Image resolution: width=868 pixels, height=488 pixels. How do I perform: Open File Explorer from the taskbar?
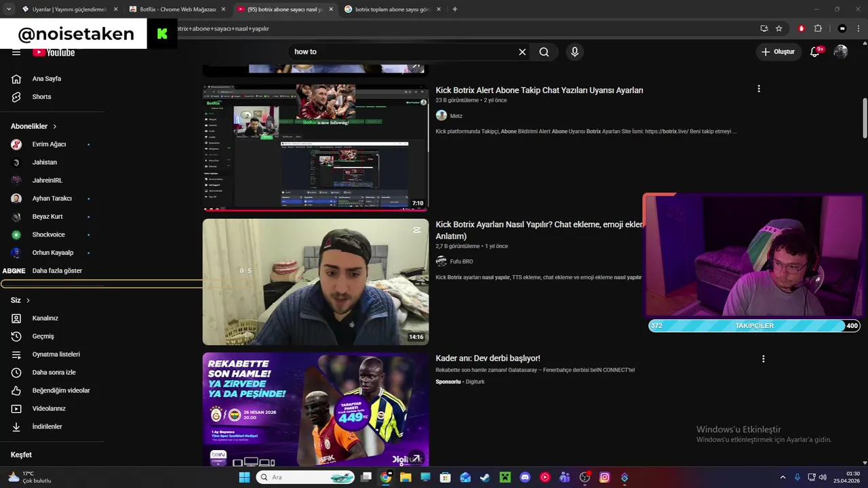(406, 477)
